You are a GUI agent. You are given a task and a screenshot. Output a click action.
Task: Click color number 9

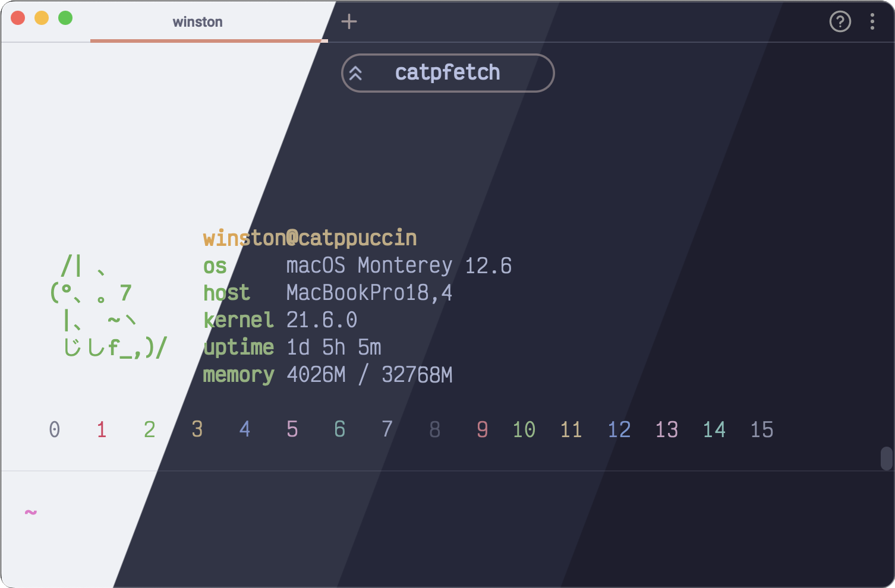coord(482,429)
